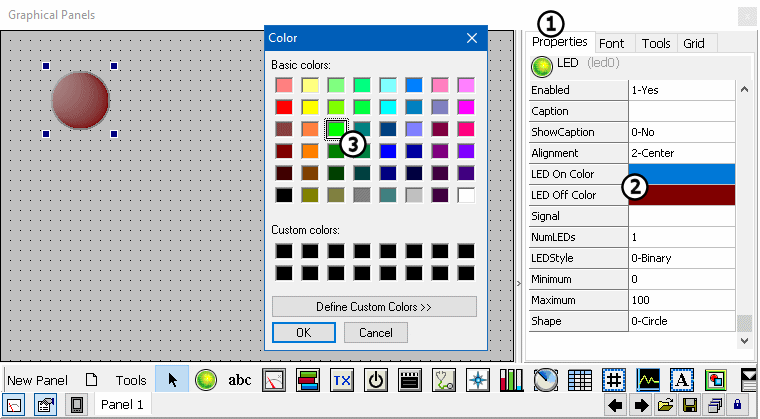Image resolution: width=760 pixels, height=419 pixels.
Task: Click the Shape property value 0-Circle
Action: 682,321
